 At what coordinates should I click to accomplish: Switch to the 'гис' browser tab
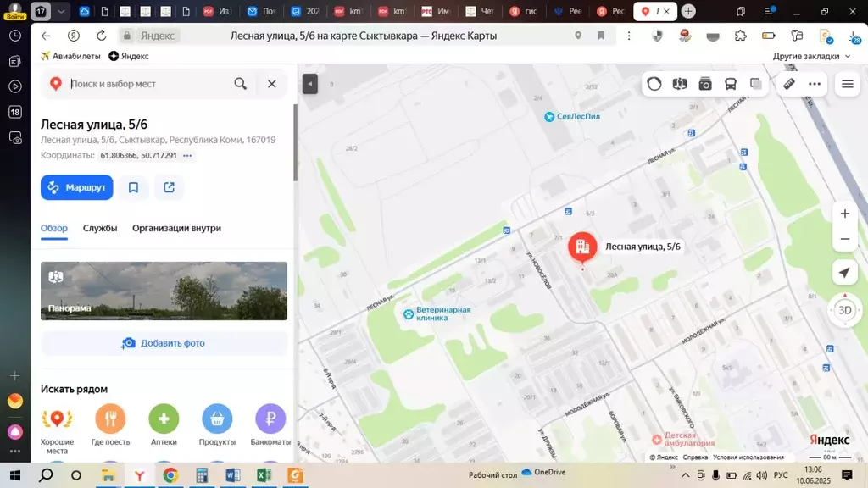coord(523,11)
